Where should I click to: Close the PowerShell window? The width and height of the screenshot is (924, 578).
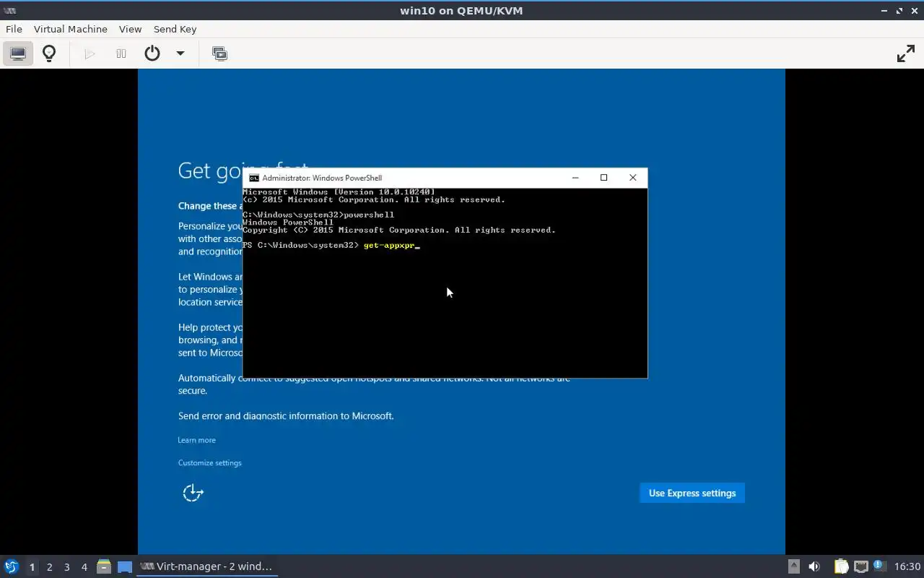coord(633,178)
